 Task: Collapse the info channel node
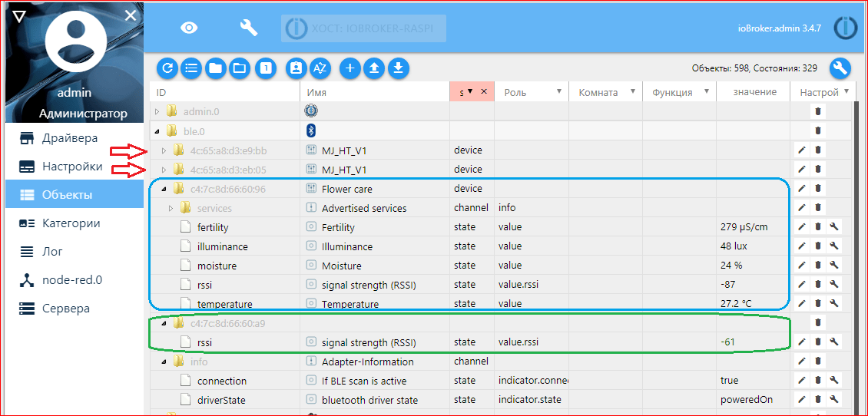pyautogui.click(x=164, y=362)
